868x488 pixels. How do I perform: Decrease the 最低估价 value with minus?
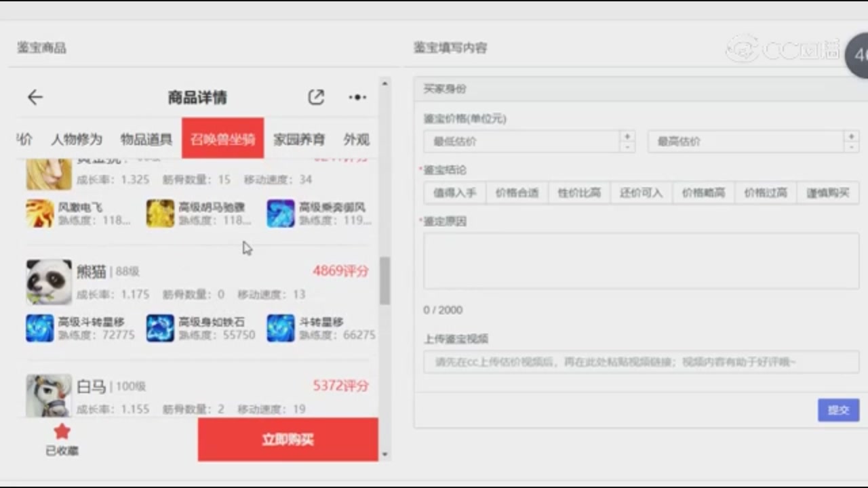(627, 147)
